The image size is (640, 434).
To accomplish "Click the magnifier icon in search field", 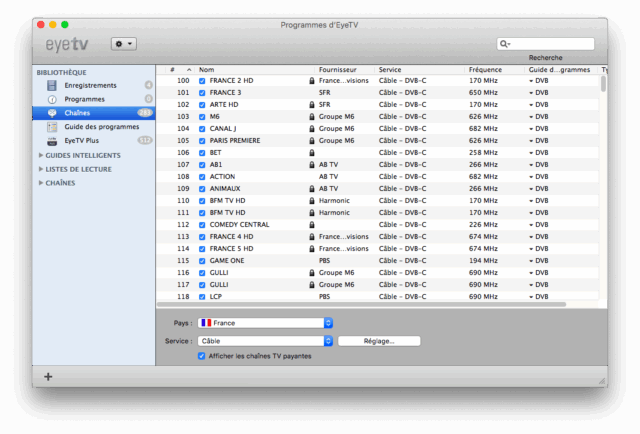I will [x=506, y=44].
